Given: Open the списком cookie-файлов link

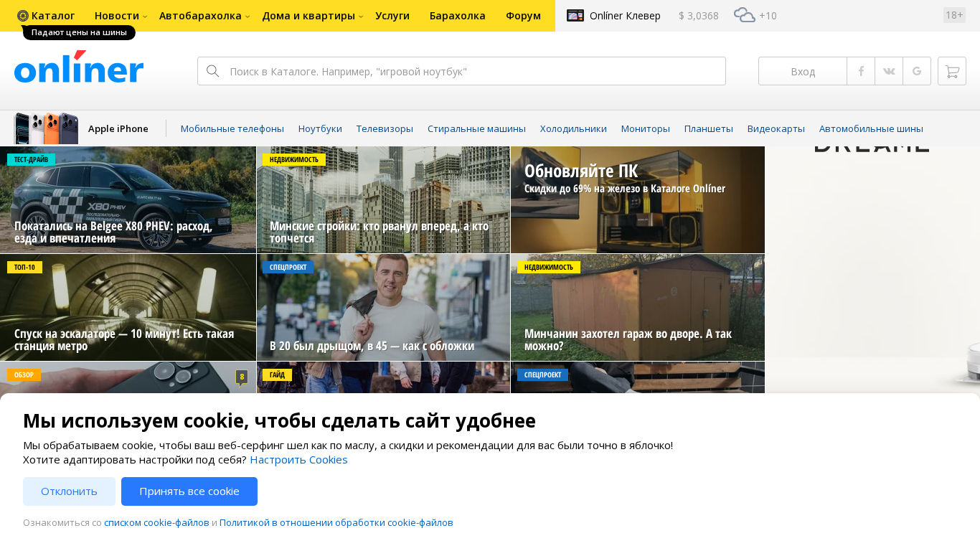Looking at the screenshot, I should pos(156,522).
